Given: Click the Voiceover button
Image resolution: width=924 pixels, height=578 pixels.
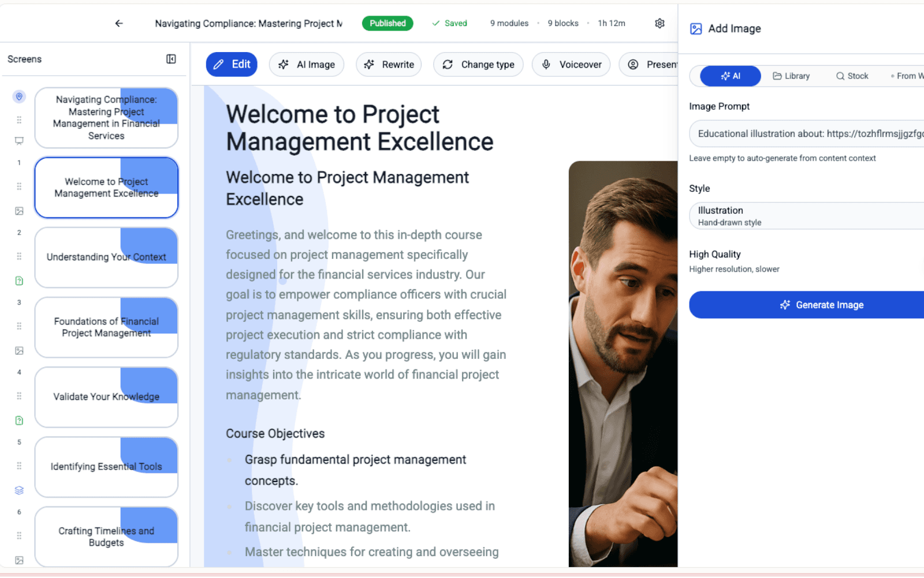Looking at the screenshot, I should (571, 64).
